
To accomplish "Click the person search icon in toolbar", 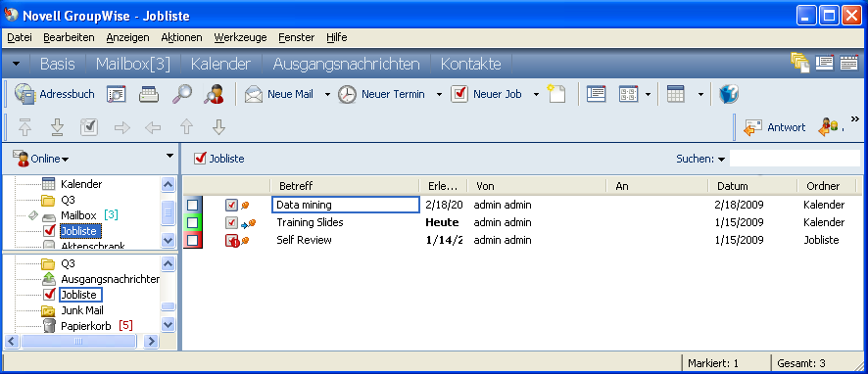I will pos(214,94).
